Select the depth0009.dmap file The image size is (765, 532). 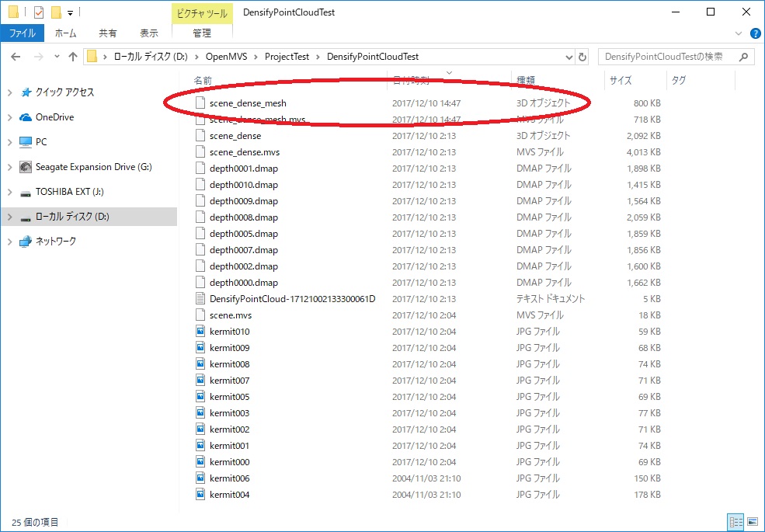point(243,200)
